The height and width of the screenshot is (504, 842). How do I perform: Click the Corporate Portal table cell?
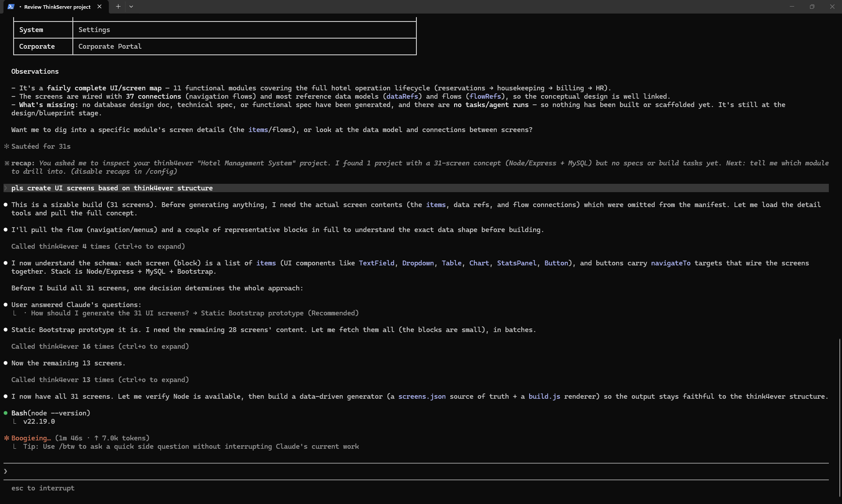click(x=244, y=46)
